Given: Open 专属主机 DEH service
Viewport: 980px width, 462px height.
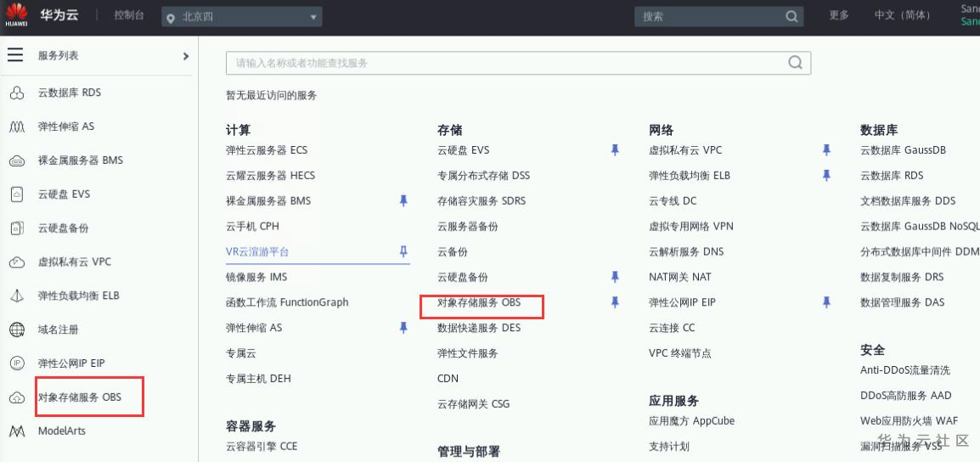Looking at the screenshot, I should coord(258,378).
